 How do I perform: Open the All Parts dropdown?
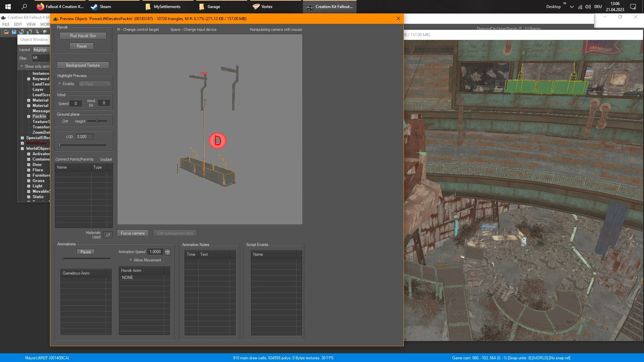coord(95,84)
